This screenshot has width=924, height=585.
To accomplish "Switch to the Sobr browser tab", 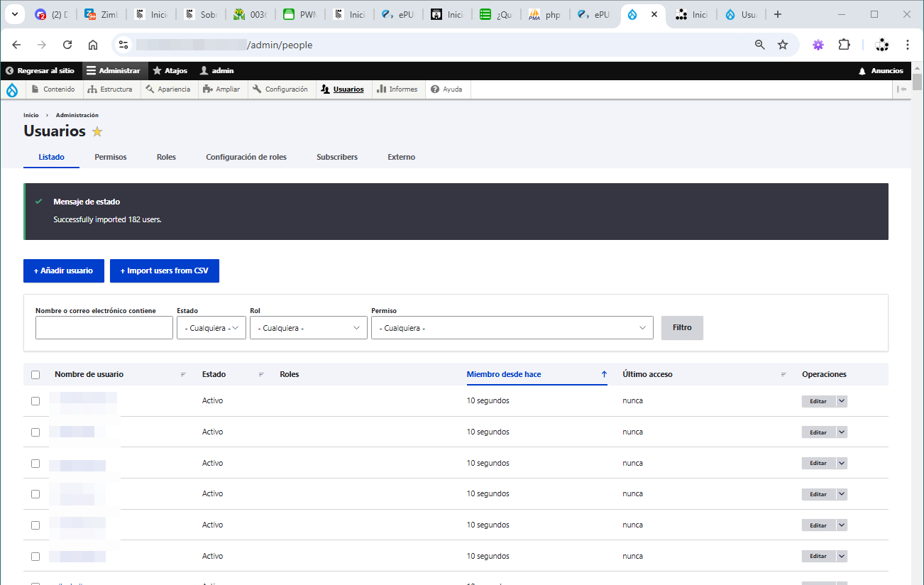I will point(200,14).
